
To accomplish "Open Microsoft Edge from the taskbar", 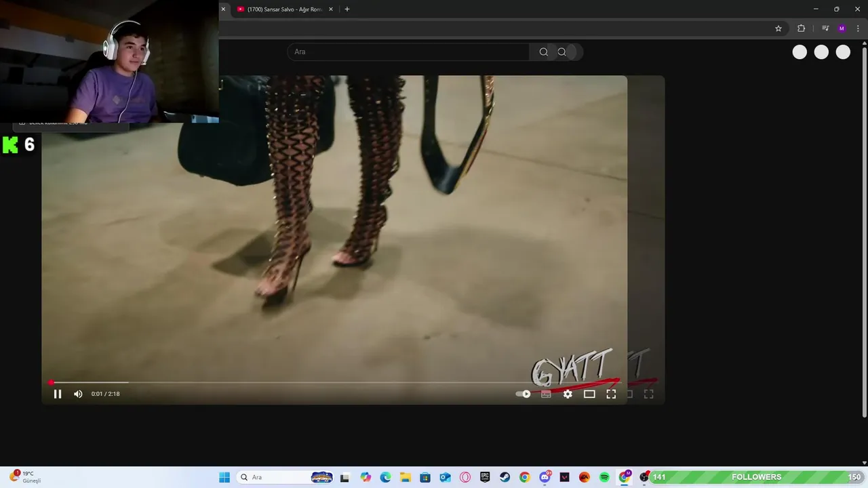I will 385,477.
